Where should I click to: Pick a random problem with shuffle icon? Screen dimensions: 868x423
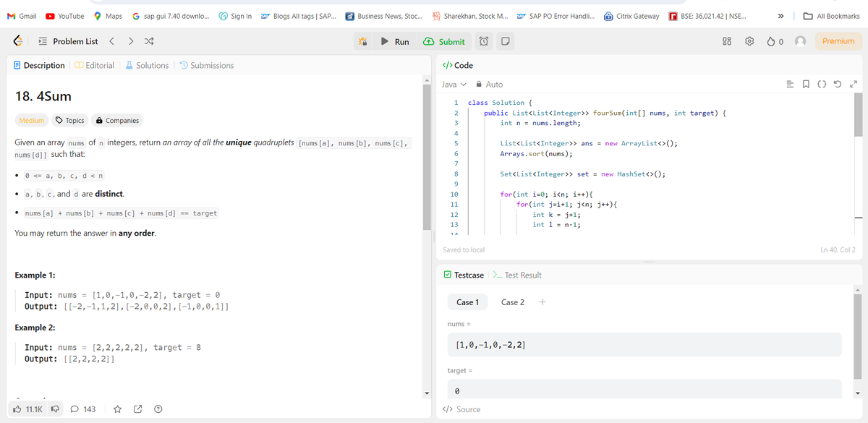[148, 41]
